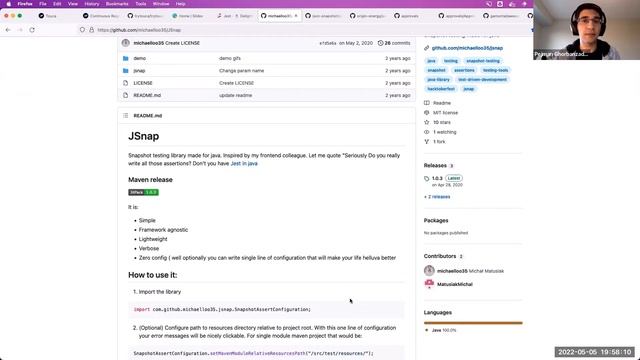Click the browser Forward arrow
This screenshot has width=640, height=360.
(20, 30)
